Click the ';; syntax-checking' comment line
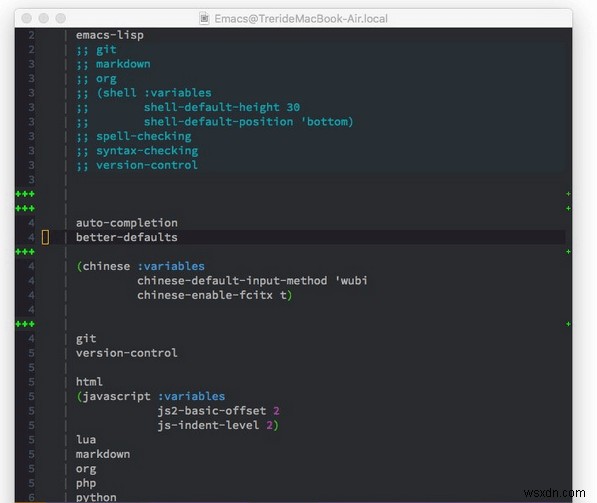This screenshot has width=597, height=503. pyautogui.click(x=137, y=151)
